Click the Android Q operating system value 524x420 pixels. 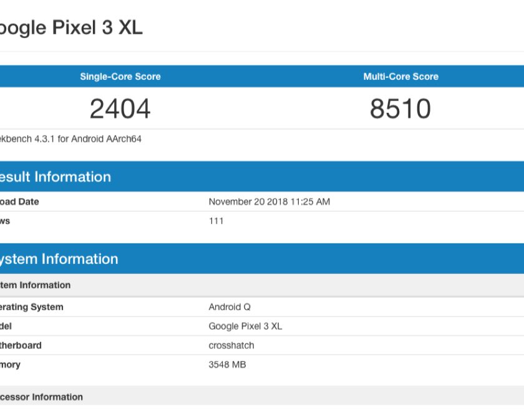coord(230,307)
